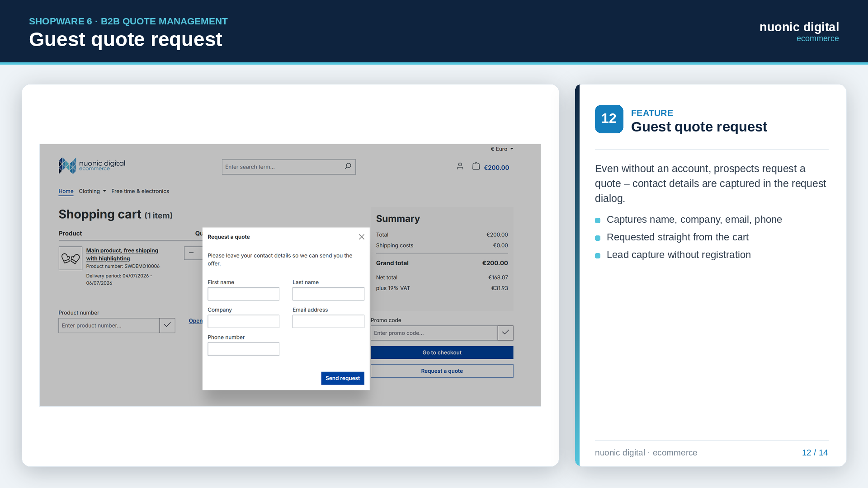Image resolution: width=868 pixels, height=488 pixels.
Task: Decrease quantity with minus button
Action: 192,253
